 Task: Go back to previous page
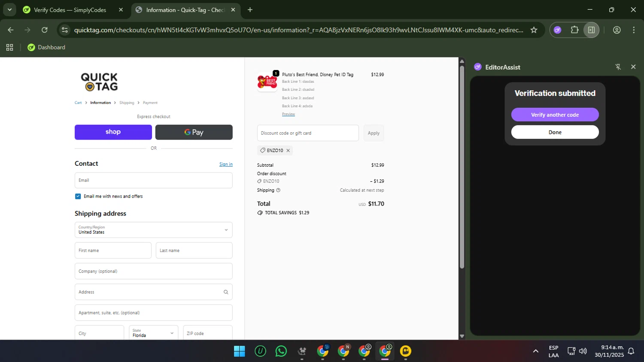(11, 30)
